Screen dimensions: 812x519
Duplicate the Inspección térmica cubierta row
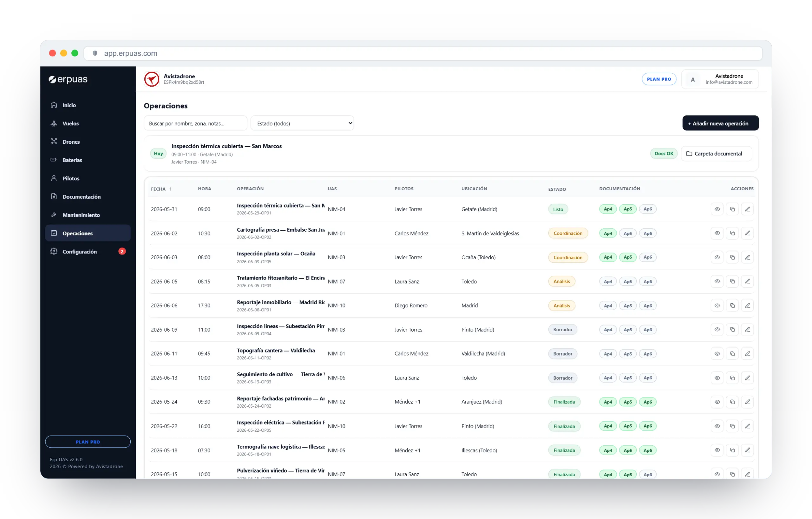point(732,209)
